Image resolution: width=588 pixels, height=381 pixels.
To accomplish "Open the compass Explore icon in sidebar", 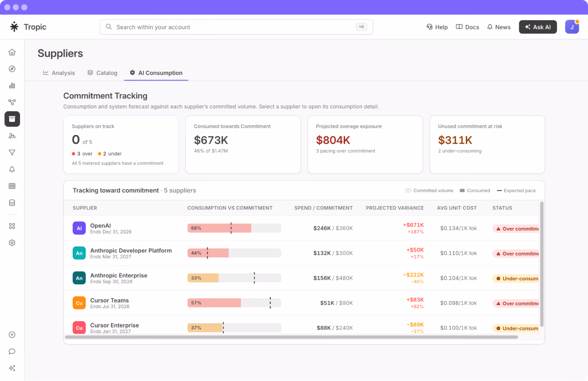I will 12,69.
